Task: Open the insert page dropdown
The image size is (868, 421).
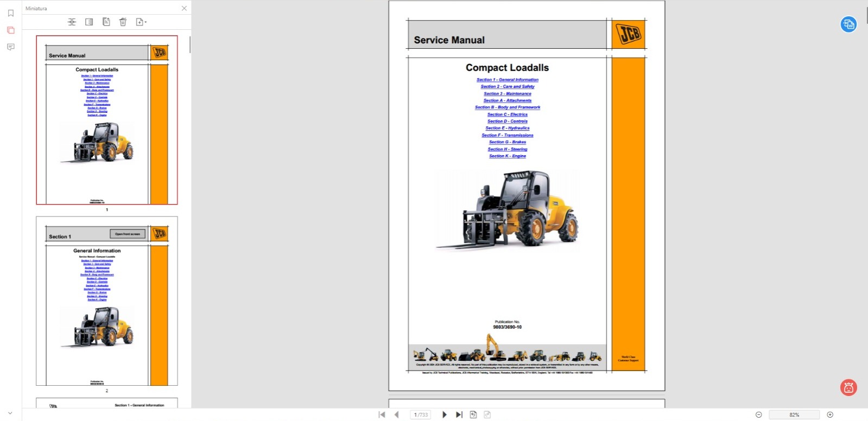Action: [x=141, y=22]
